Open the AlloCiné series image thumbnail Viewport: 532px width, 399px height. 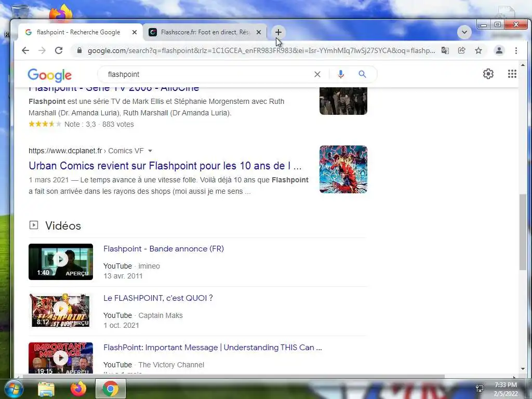pos(343,101)
